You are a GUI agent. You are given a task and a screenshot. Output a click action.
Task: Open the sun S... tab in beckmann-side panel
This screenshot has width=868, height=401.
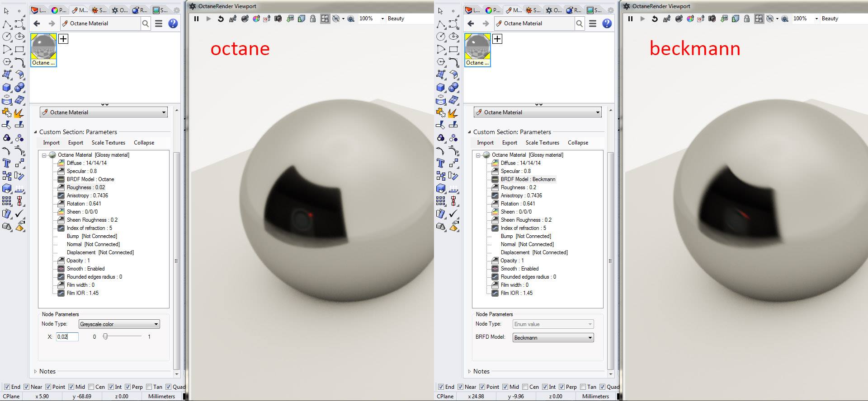(x=533, y=10)
